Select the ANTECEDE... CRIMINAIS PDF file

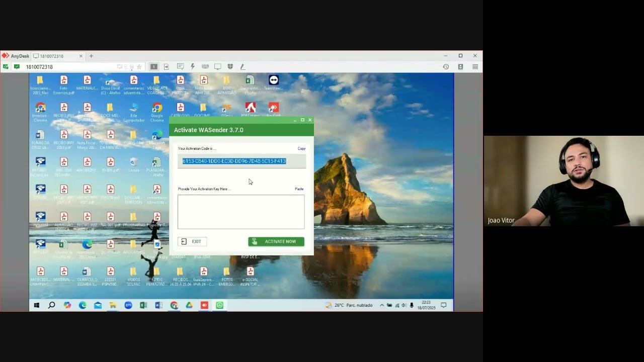(40, 277)
